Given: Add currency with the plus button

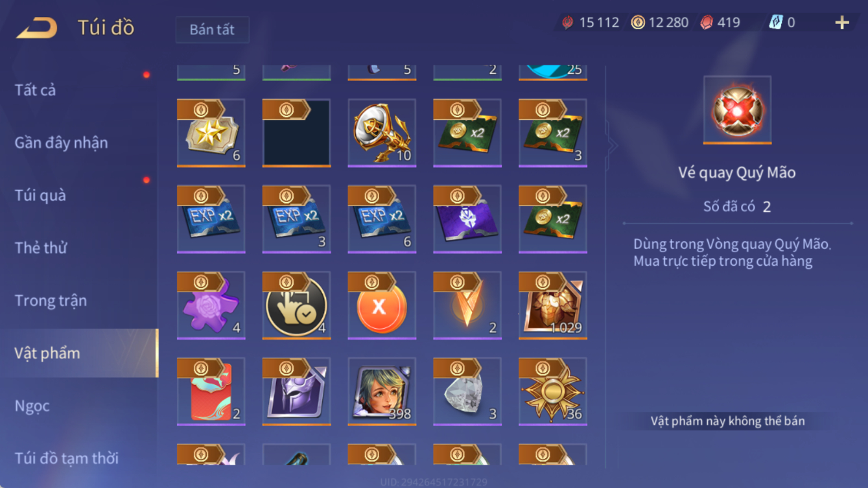Looking at the screenshot, I should tap(842, 23).
